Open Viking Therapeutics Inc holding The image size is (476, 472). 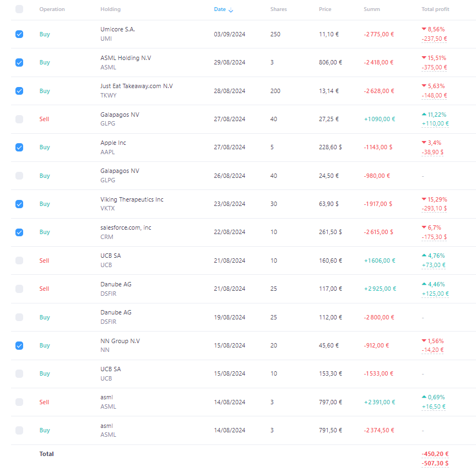click(132, 199)
